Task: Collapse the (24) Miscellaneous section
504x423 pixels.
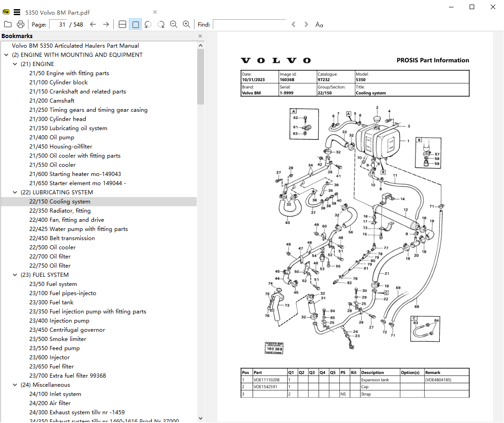Action: point(15,385)
